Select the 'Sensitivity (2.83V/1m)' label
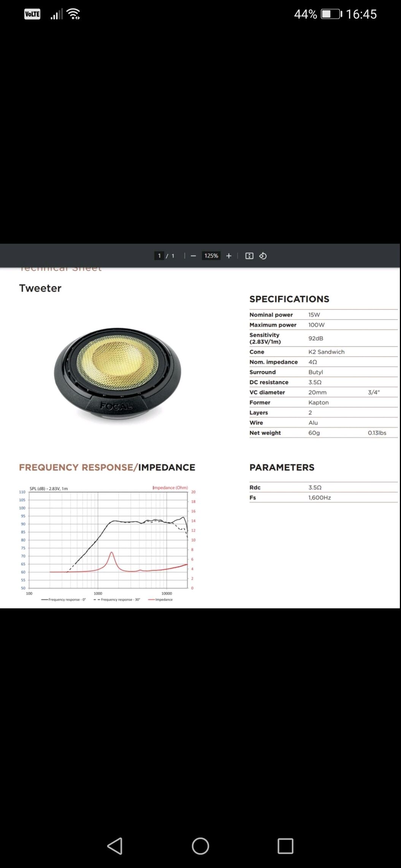 (265, 338)
